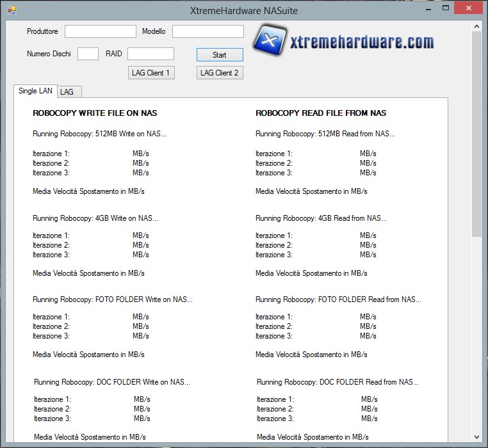Click the xtremehardware.com logo image

[x=343, y=42]
